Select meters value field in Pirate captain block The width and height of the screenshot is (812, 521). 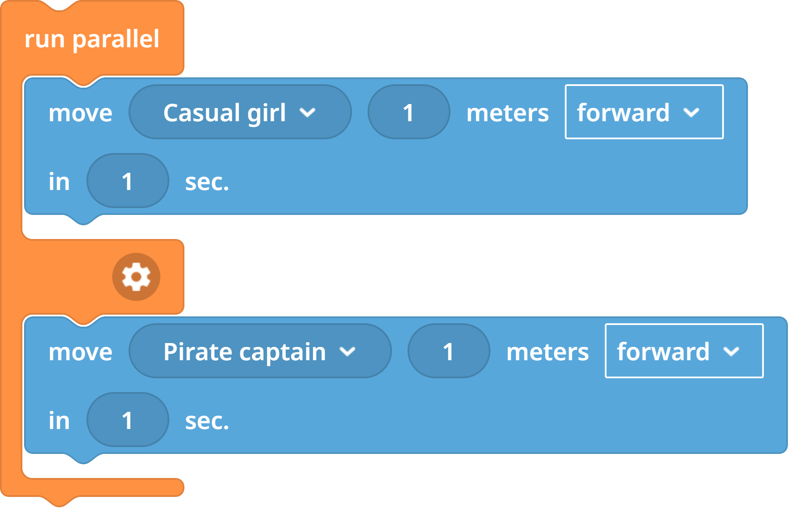449,351
